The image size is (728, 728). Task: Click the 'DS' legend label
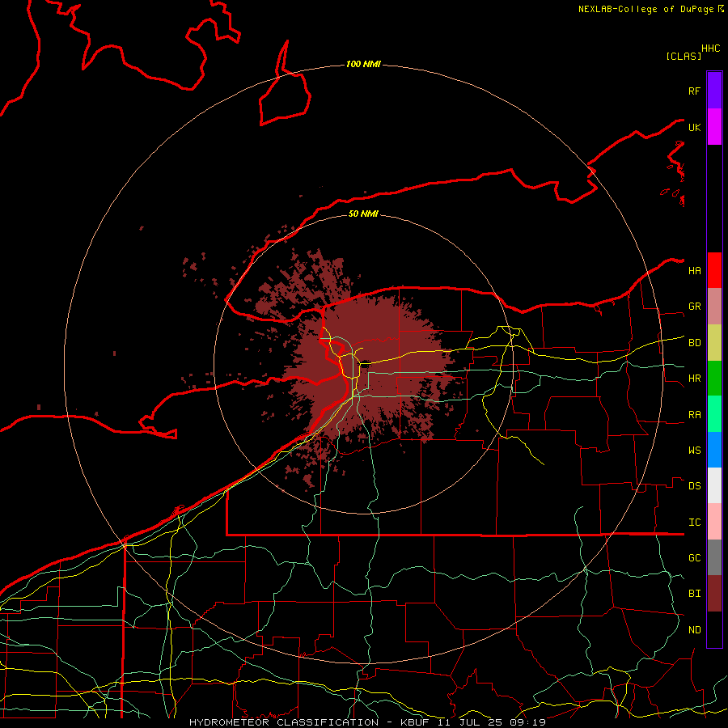694,486
